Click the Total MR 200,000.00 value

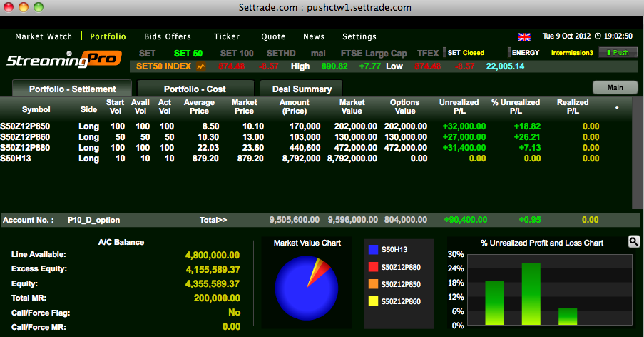pyautogui.click(x=217, y=298)
